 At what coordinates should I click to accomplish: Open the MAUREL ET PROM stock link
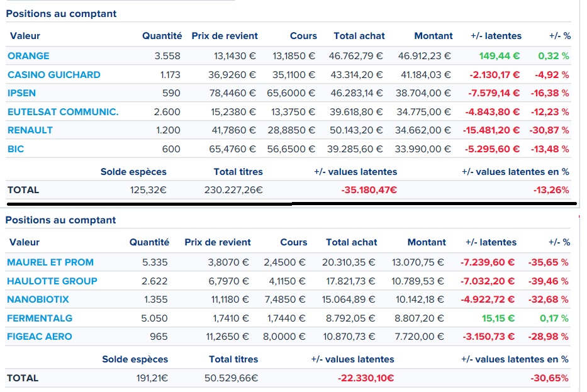pos(50,262)
